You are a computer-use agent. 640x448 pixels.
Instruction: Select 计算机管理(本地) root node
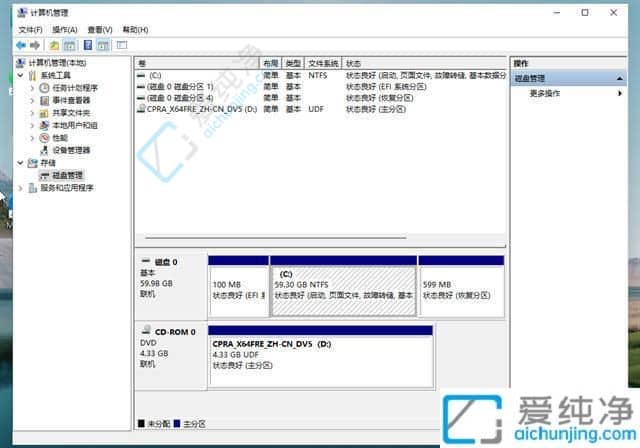pyautogui.click(x=57, y=63)
